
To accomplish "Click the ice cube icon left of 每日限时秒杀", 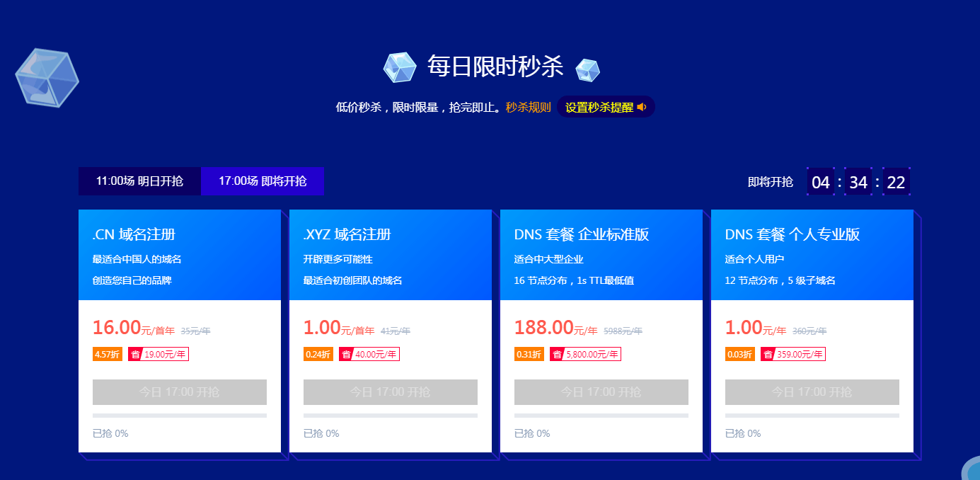I will pyautogui.click(x=400, y=68).
